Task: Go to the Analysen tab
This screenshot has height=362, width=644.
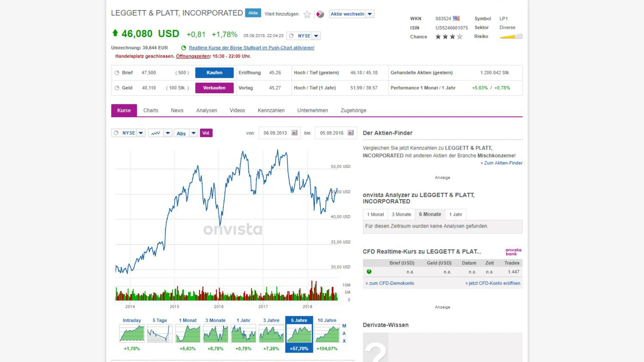Action: (207, 110)
